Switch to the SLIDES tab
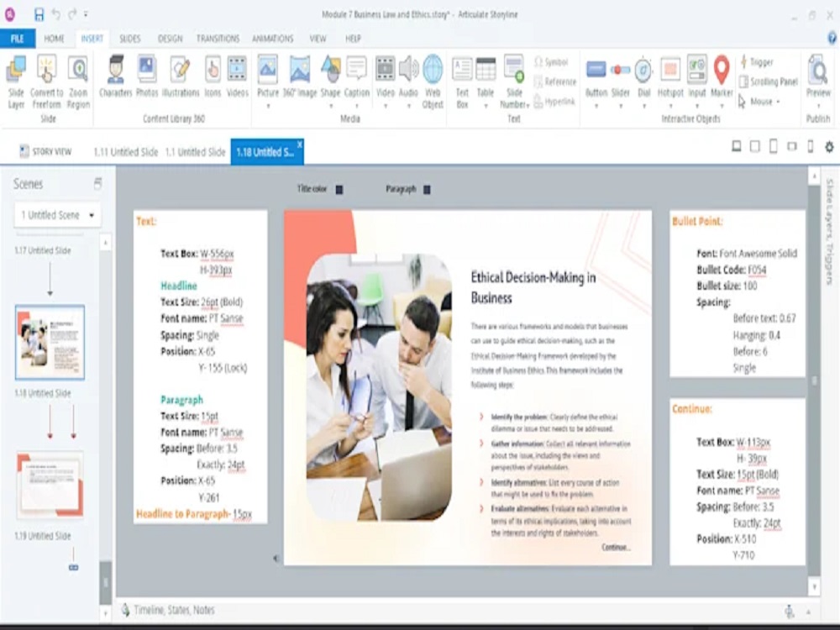 click(129, 39)
